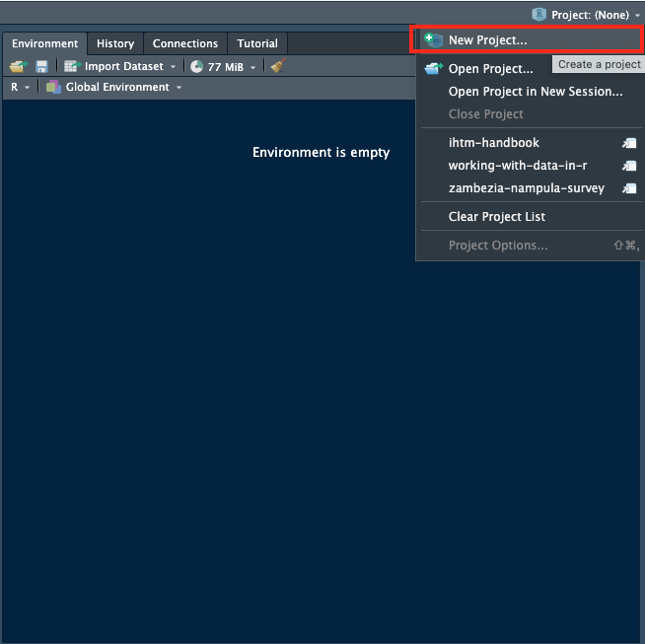Switch to the Connections tab
645x644 pixels.
click(184, 43)
